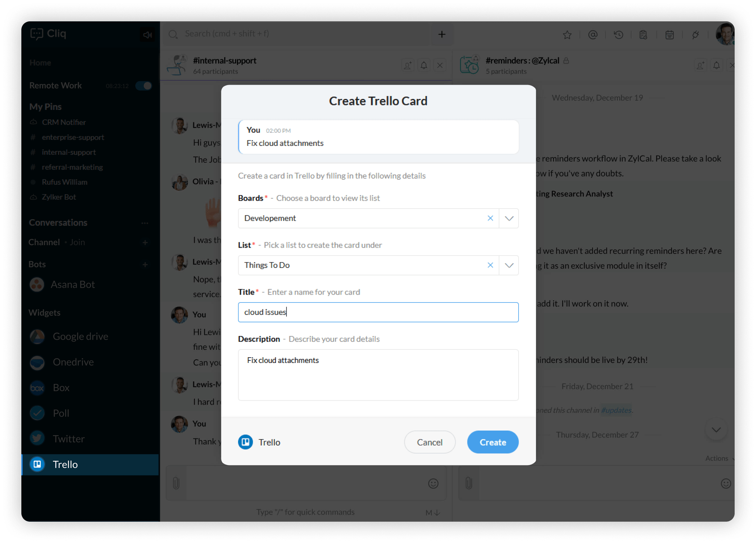Click the Trello widget icon in sidebar
Image resolution: width=756 pixels, height=543 pixels.
point(38,464)
